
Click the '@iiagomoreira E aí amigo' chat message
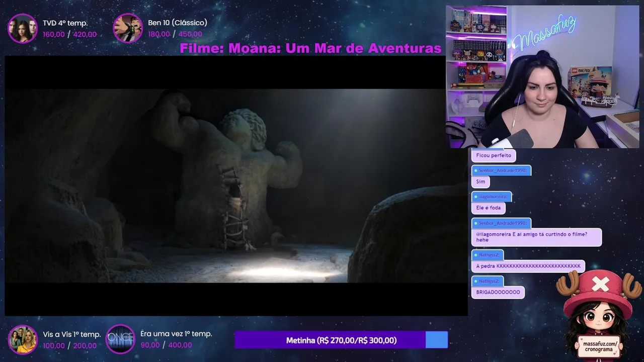click(536, 237)
